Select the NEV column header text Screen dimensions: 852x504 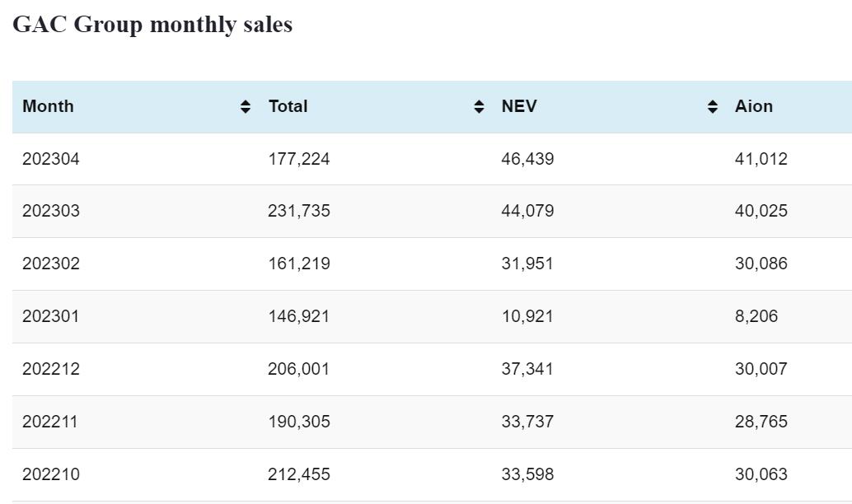click(519, 106)
